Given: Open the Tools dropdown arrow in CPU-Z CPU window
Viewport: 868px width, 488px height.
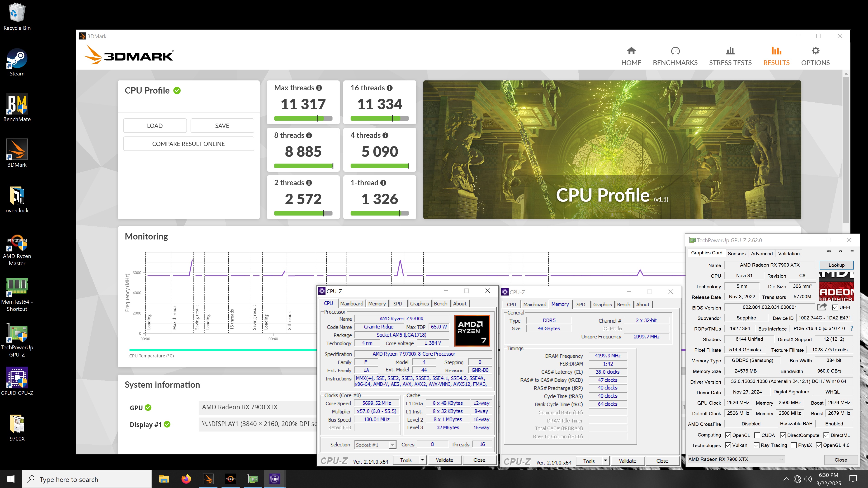Looking at the screenshot, I should click(422, 460).
